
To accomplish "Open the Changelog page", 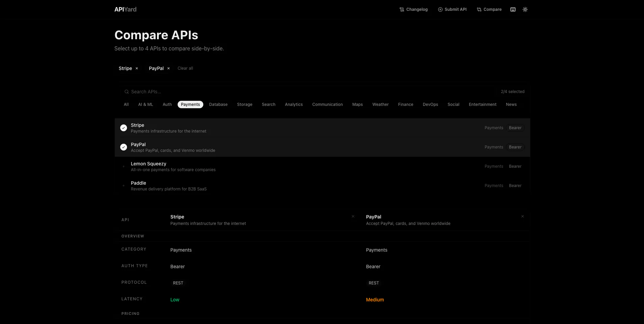I will coord(413,9).
